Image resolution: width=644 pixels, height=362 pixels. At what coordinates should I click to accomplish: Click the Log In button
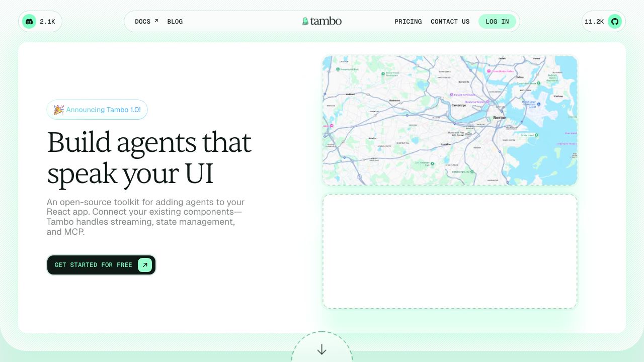497,22
